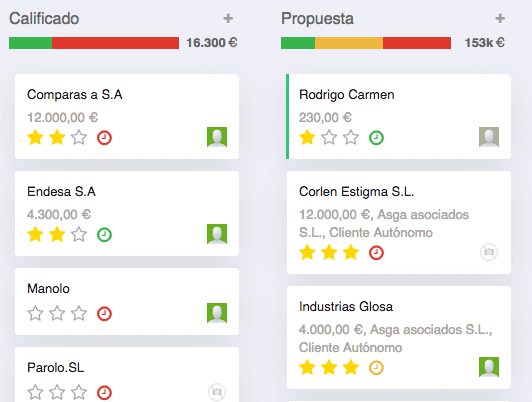The image size is (532, 402).
Task: Click the avatar on Rodrigo Carmen card
Action: 489,137
